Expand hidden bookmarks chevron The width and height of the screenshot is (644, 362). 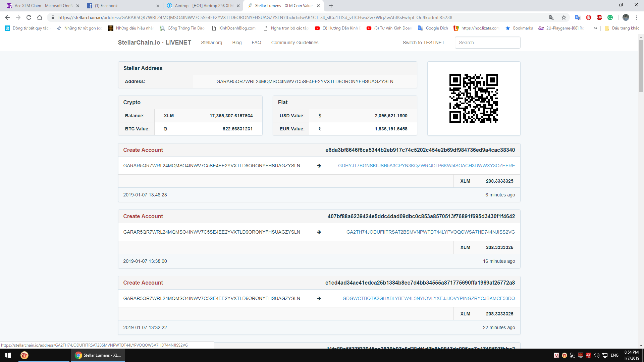click(595, 28)
